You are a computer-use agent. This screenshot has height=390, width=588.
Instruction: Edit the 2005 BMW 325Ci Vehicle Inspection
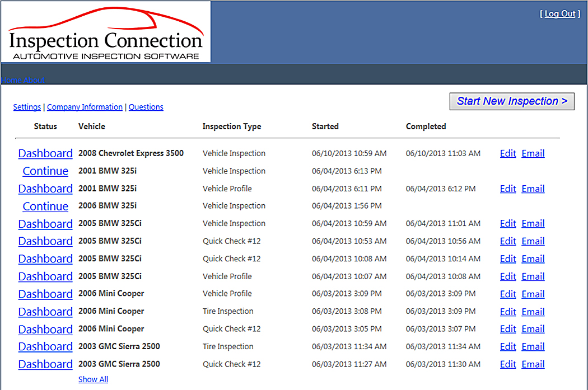[508, 224]
